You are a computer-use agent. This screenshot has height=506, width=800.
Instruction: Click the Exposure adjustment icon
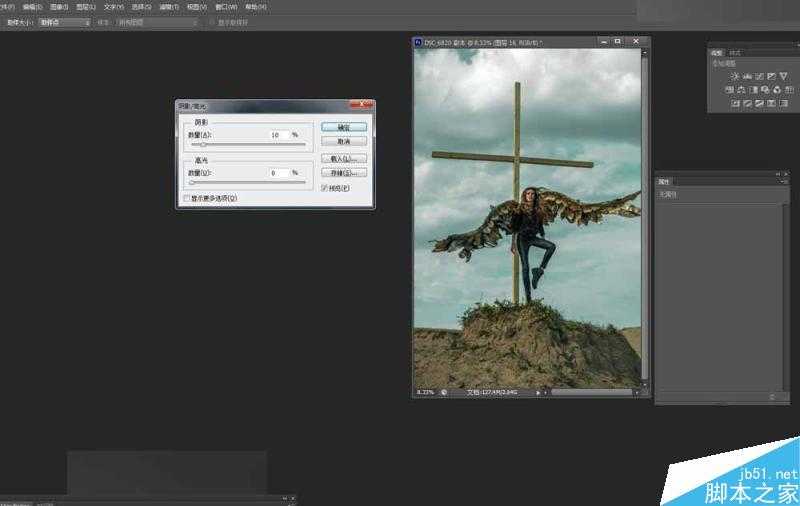(771, 76)
